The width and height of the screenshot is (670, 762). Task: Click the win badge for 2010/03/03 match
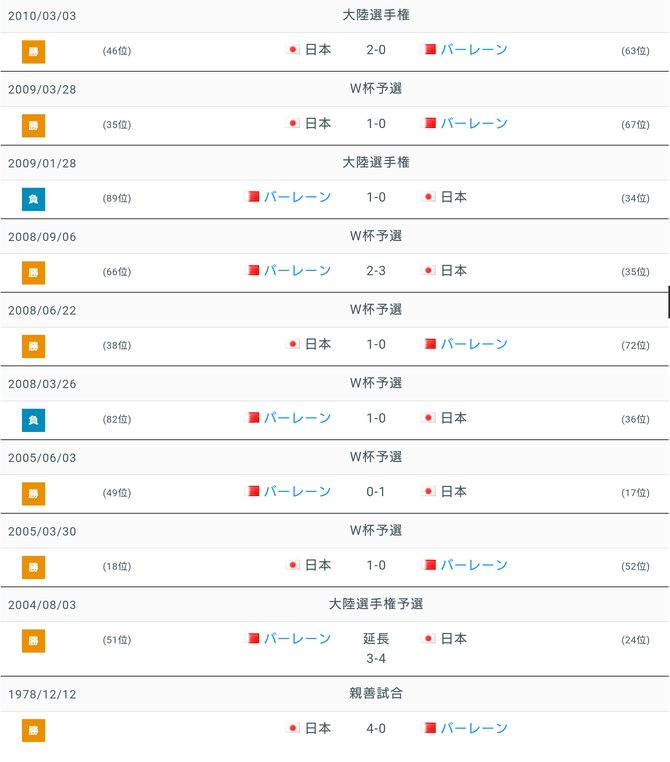34,51
